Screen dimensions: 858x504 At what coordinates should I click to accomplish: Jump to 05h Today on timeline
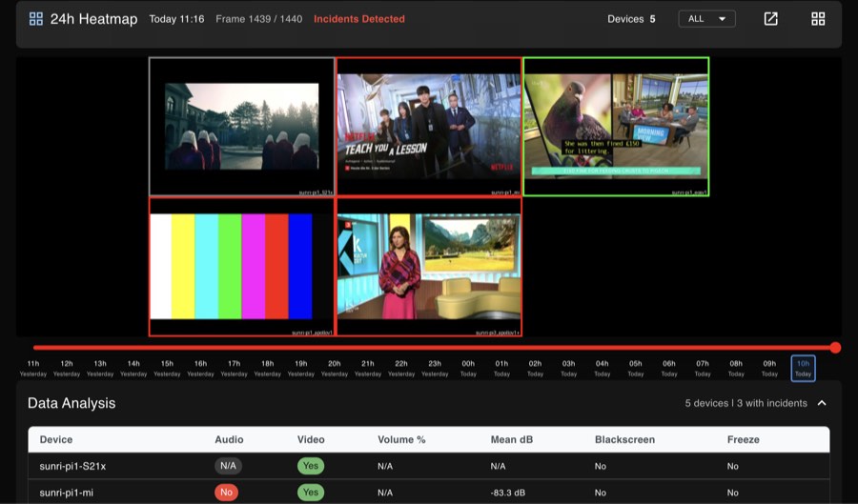click(x=635, y=369)
